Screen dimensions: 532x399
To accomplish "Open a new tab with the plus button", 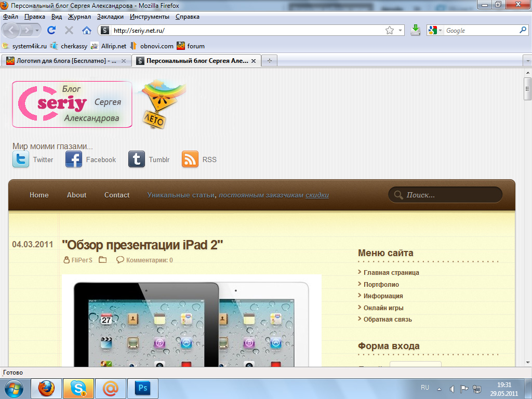I will pyautogui.click(x=270, y=61).
